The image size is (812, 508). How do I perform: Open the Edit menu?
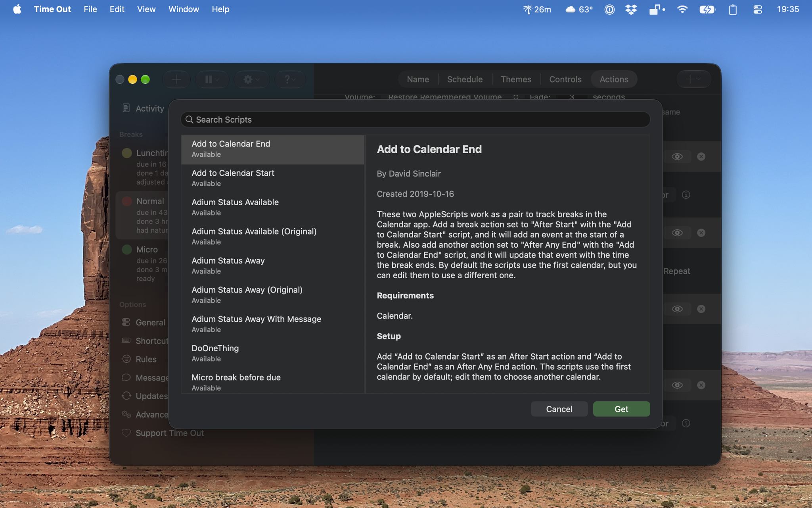point(117,9)
